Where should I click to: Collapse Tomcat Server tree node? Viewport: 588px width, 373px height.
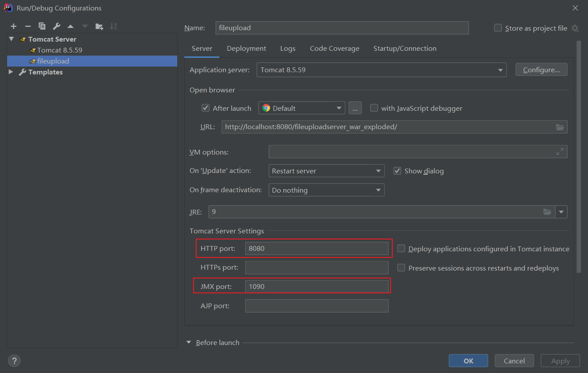pos(11,39)
